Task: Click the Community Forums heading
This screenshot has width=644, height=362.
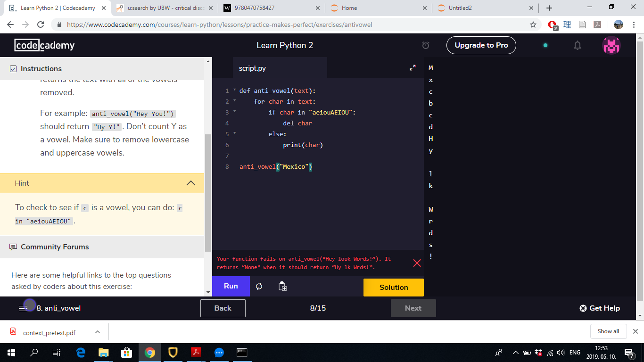Action: (55, 247)
